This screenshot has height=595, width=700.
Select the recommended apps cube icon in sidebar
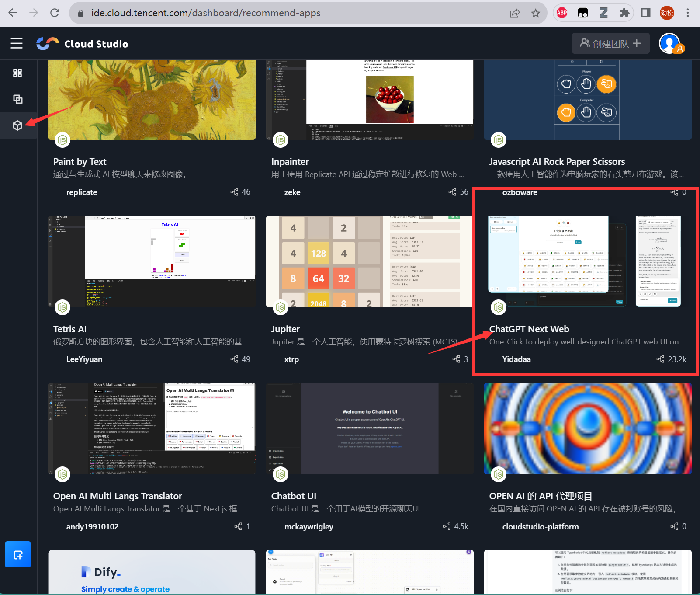click(x=17, y=125)
